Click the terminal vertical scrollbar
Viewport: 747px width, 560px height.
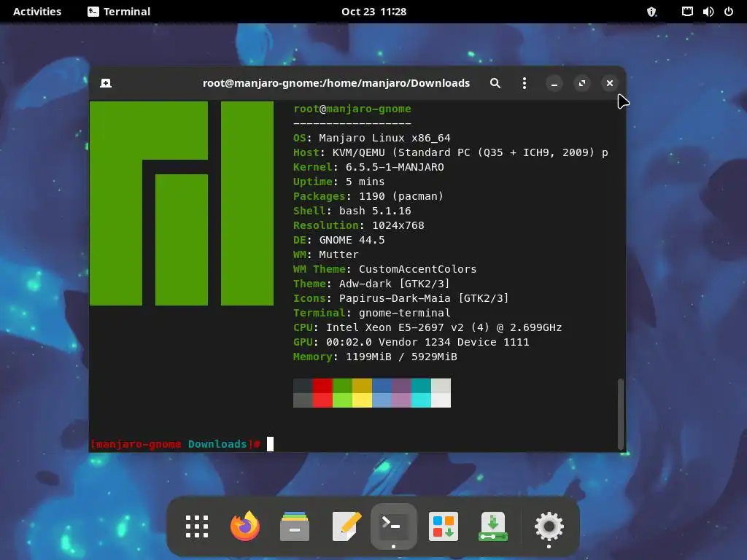tap(620, 413)
